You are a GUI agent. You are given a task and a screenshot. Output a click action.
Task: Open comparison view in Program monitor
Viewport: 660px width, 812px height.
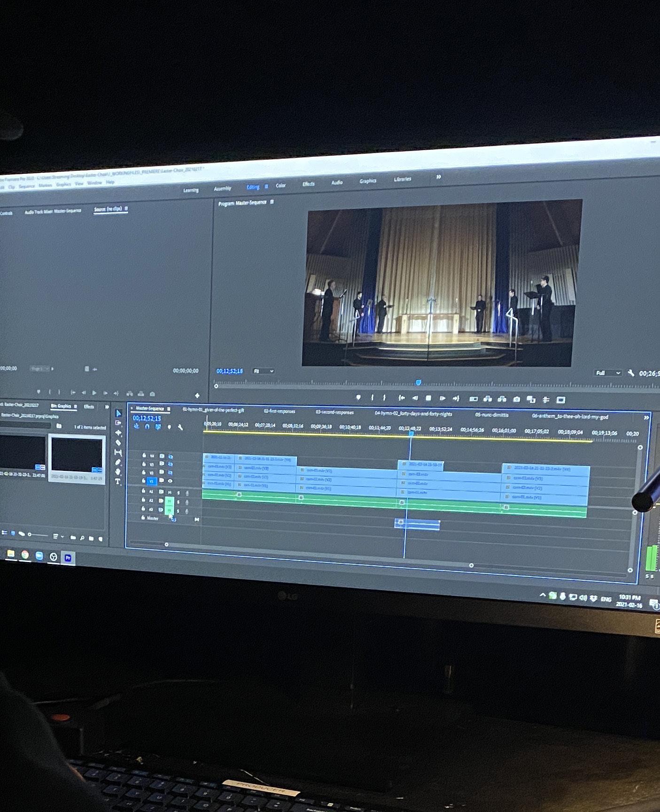pyautogui.click(x=531, y=399)
